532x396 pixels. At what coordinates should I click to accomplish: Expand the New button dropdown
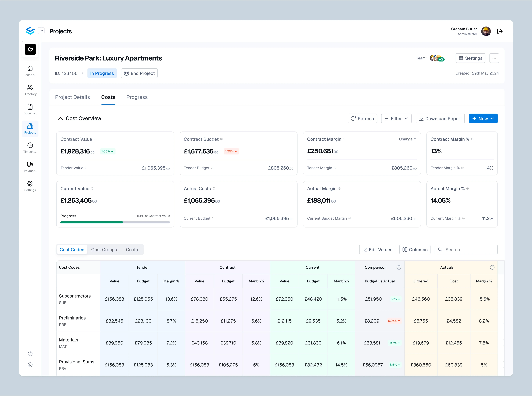tap(492, 118)
